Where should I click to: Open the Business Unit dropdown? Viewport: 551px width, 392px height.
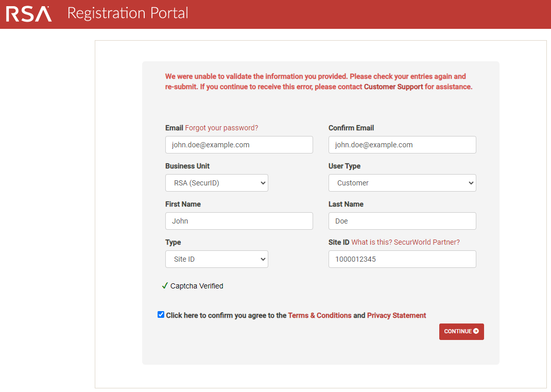coord(216,182)
